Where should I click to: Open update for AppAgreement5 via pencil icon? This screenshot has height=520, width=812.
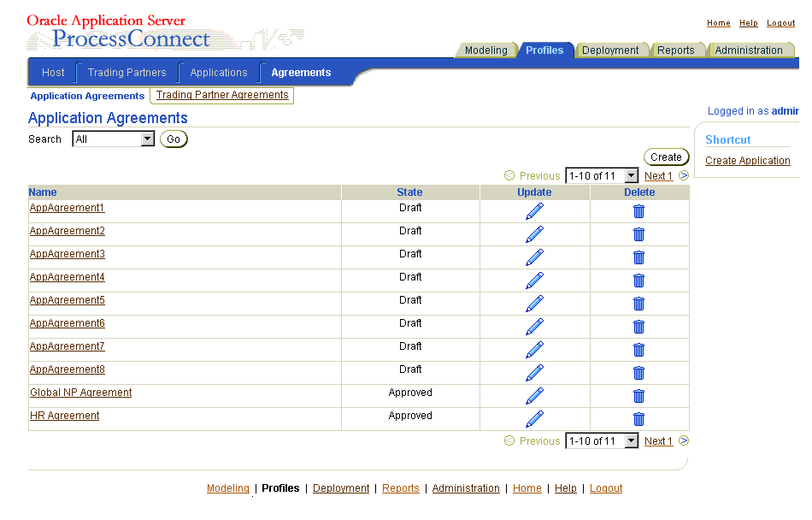coord(534,304)
